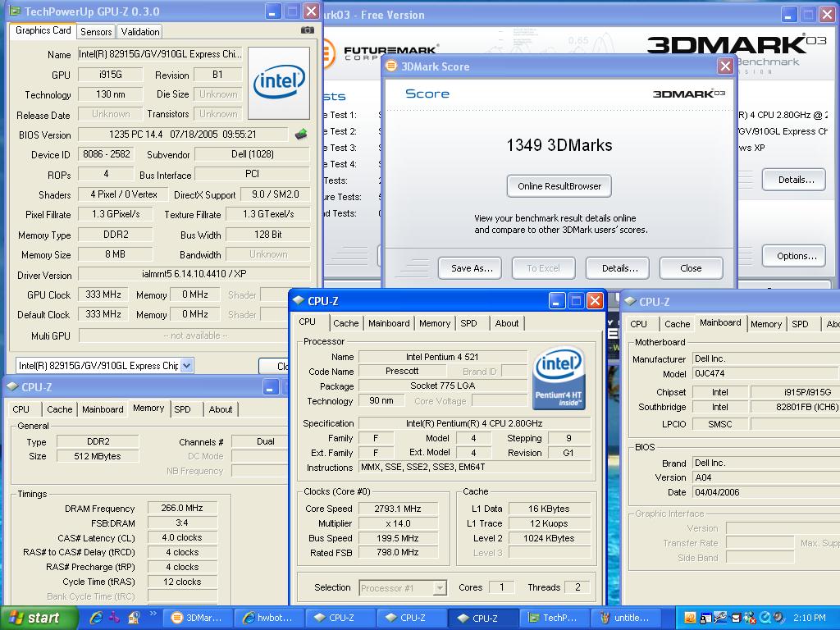Switch to TechP... taskbar button
Screen dimensions: 840x630
coord(554,618)
